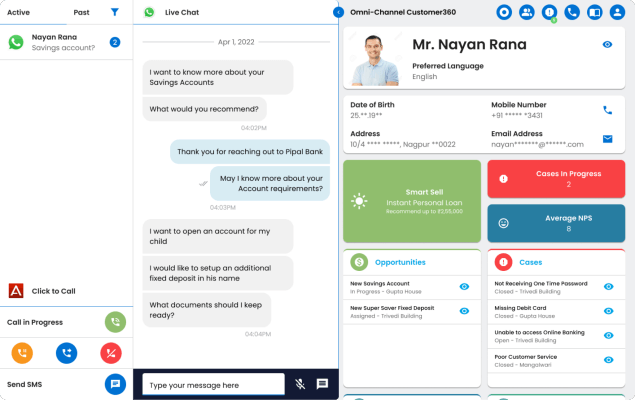This screenshot has width=635, height=400.
Task: Open the Cases In Progress red card
Action: pos(556,179)
